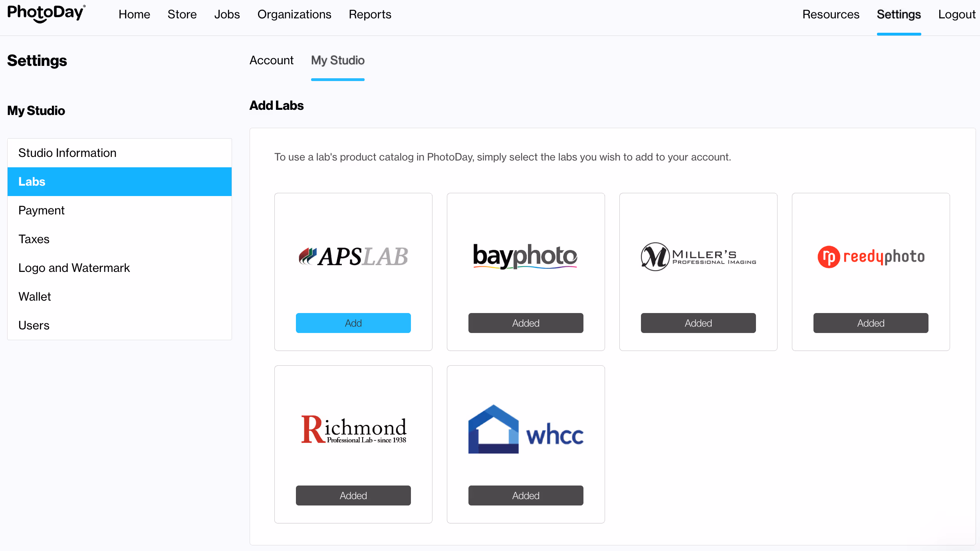The height and width of the screenshot is (551, 980).
Task: Open the Wallet section
Action: pos(119,297)
